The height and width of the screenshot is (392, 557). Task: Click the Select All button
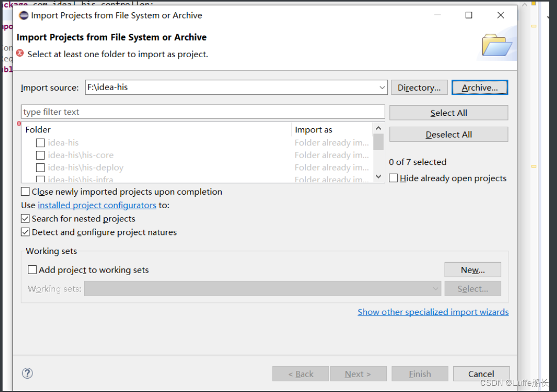[x=448, y=112]
